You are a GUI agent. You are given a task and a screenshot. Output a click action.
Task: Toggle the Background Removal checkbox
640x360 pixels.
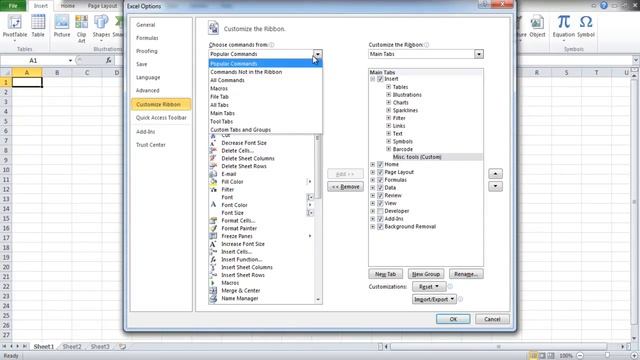(x=380, y=227)
